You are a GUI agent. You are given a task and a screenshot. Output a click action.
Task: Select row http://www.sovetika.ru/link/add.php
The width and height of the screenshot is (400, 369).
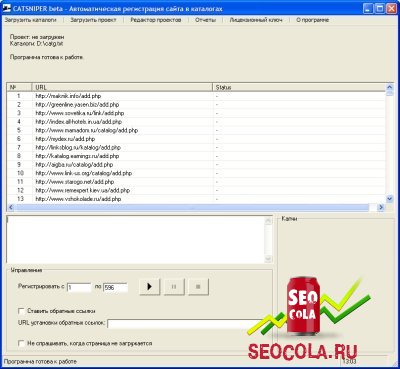[196, 113]
